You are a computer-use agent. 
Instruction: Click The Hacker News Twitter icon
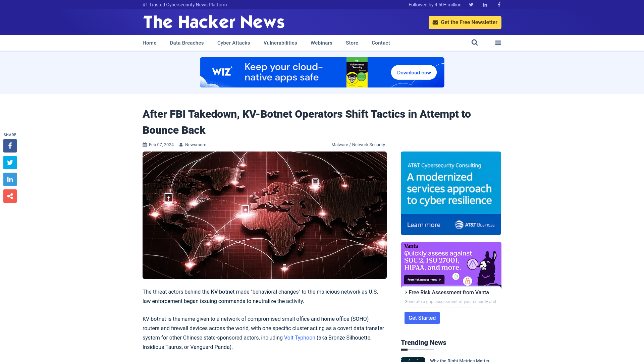point(471,4)
